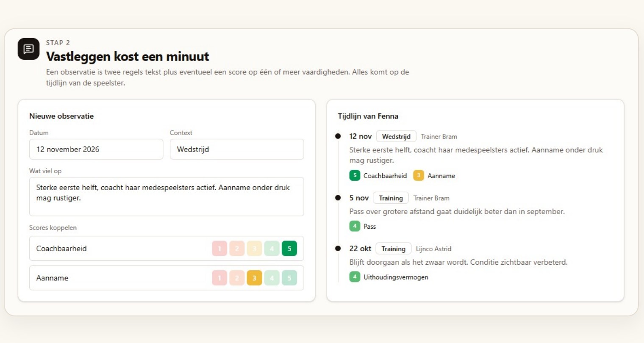Set Coachbaarheid score to 3
This screenshot has height=343, width=644.
254,249
